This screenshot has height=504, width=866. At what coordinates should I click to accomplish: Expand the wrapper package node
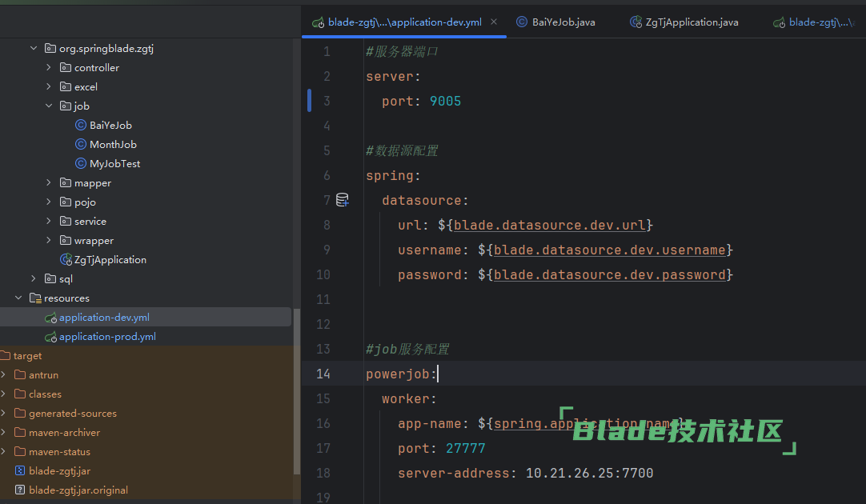point(49,240)
